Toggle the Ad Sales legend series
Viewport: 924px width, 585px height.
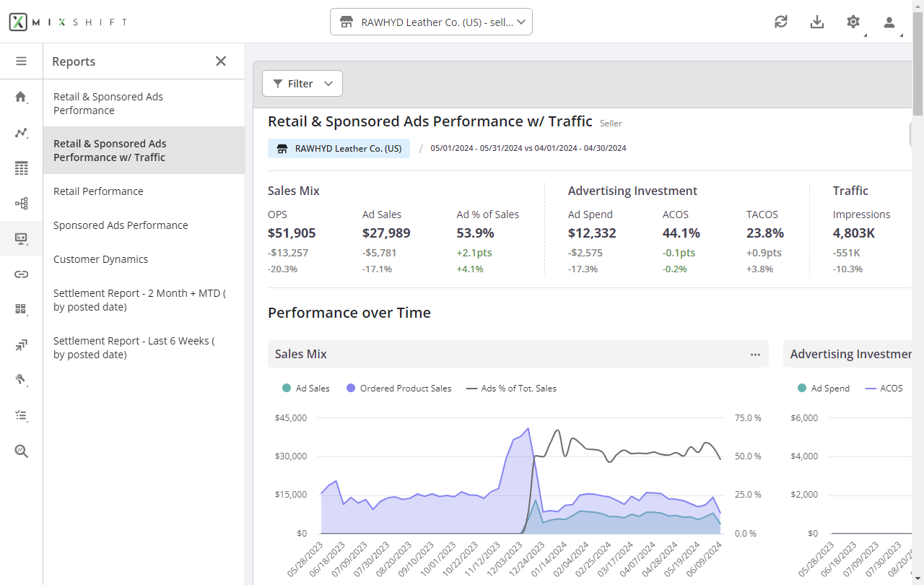306,389
